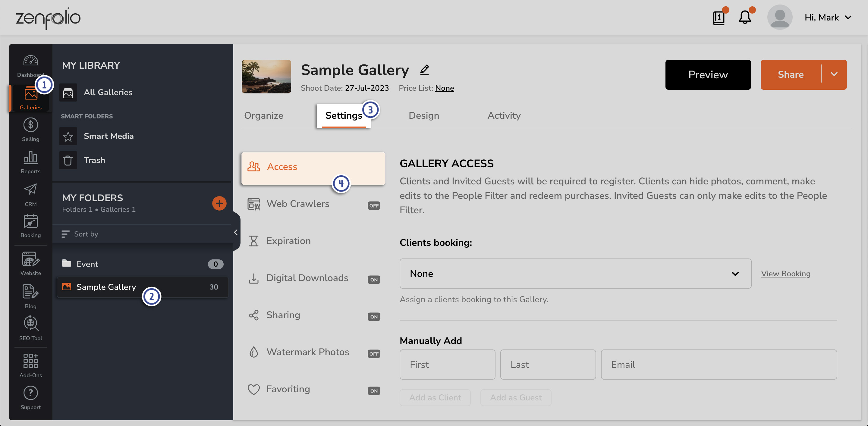Turn off Favoriting

click(374, 391)
